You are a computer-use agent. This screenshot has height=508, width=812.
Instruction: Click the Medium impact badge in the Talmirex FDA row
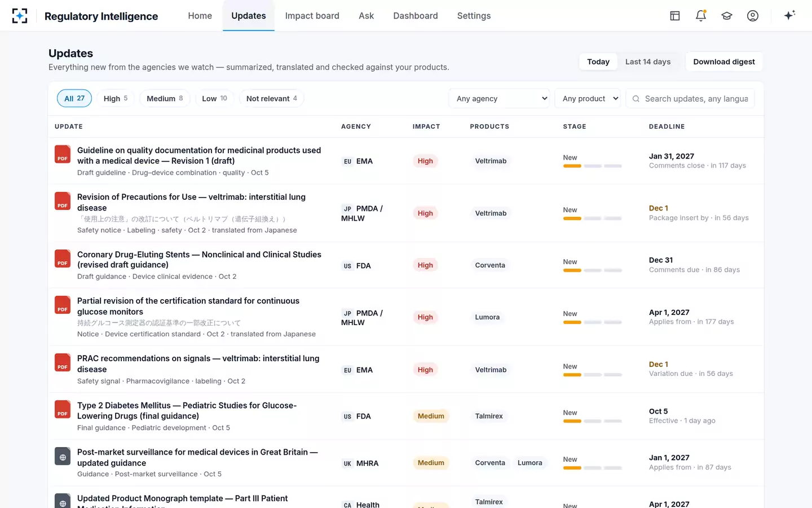(431, 416)
